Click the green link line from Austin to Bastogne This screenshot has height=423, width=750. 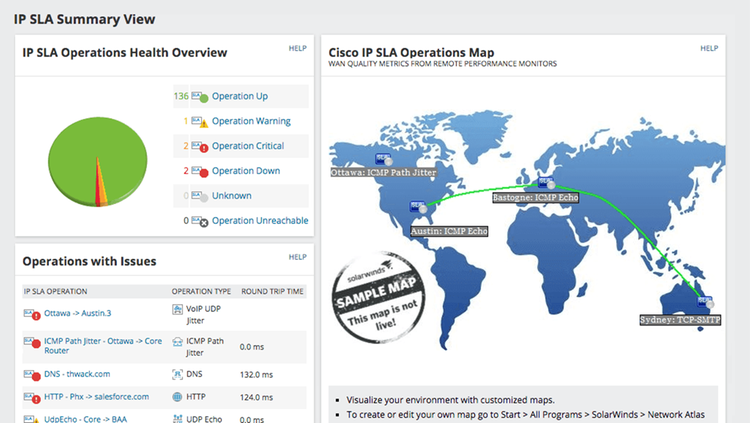tap(483, 190)
